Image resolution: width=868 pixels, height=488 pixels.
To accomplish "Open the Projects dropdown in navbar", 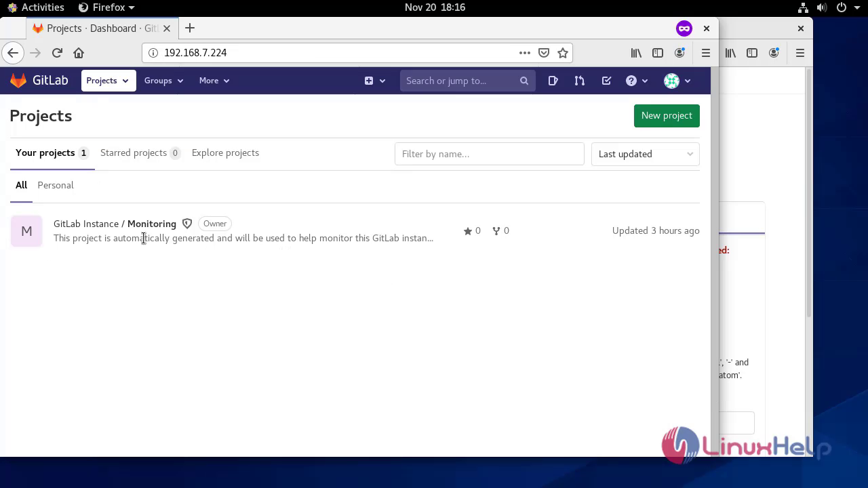I will (107, 81).
